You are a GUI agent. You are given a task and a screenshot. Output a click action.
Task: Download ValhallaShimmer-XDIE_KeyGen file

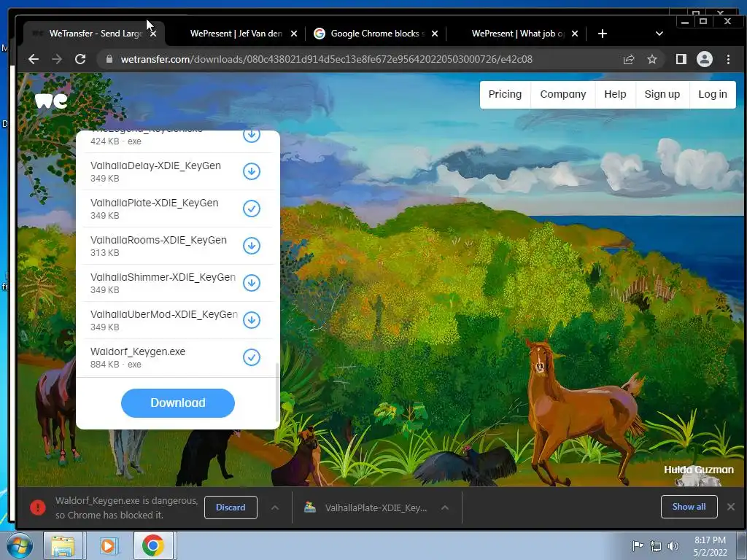coord(252,283)
